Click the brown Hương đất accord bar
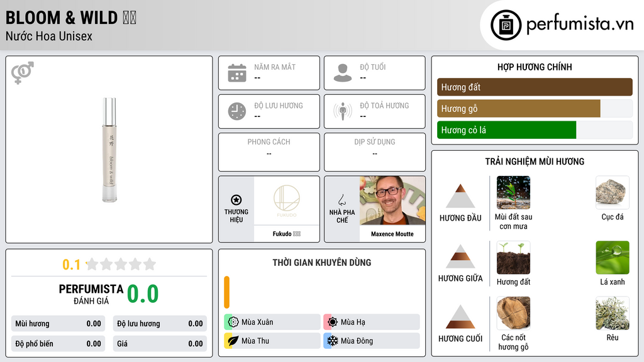Screen dimensions: 644x362 535,87
